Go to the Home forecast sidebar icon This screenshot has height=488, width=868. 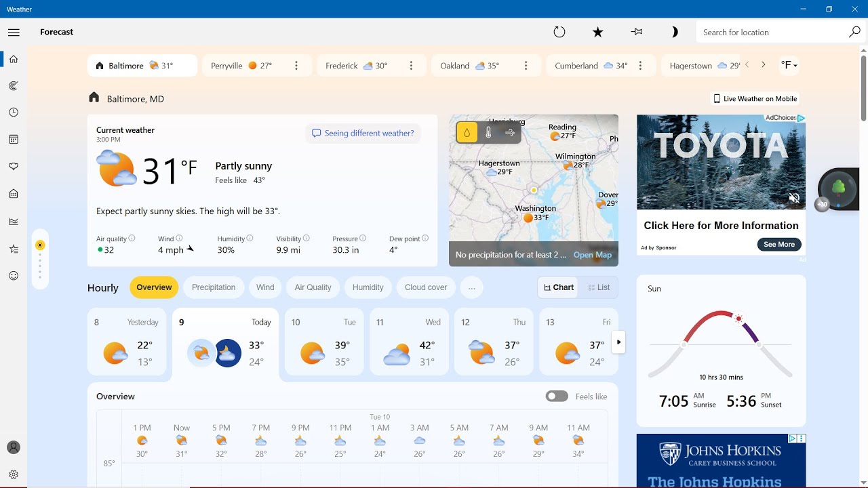pyautogui.click(x=14, y=59)
